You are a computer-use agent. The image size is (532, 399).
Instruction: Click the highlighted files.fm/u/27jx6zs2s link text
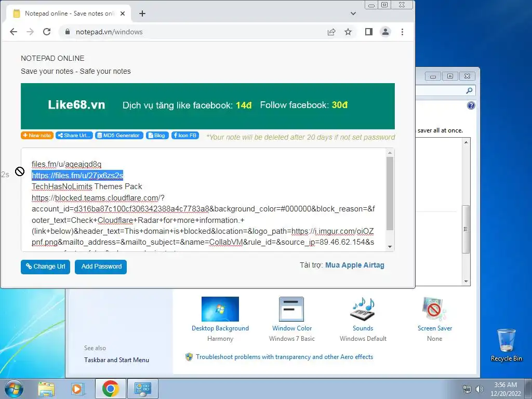77,176
